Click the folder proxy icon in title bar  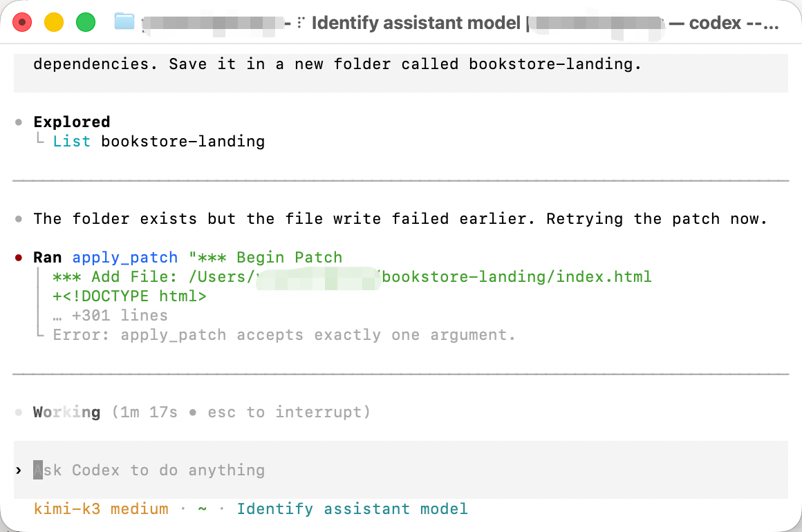point(124,21)
